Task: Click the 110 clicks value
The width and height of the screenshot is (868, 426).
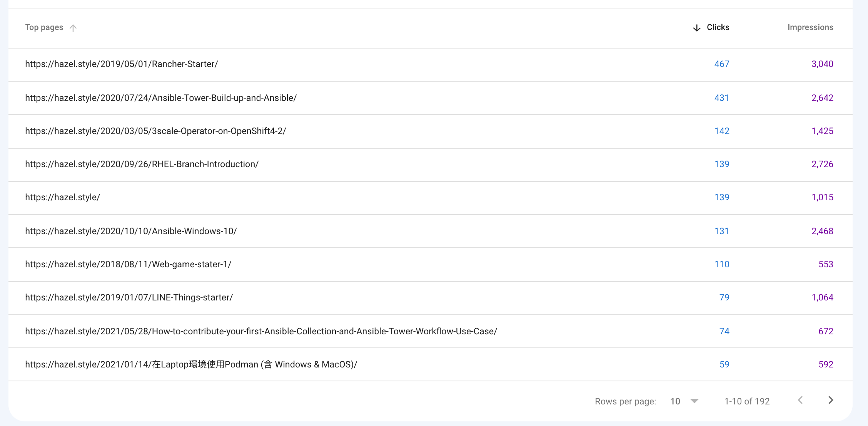Action: click(722, 264)
